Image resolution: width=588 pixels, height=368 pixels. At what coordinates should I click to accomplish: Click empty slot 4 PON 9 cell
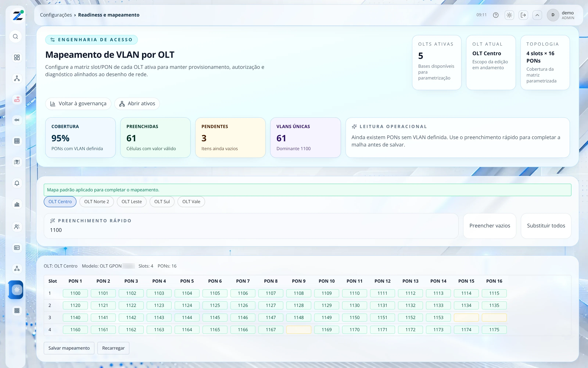click(x=299, y=330)
